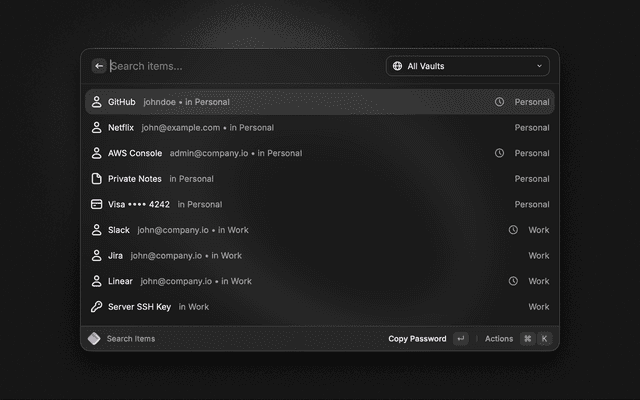Click the document icon for Private Notes

tap(97, 179)
